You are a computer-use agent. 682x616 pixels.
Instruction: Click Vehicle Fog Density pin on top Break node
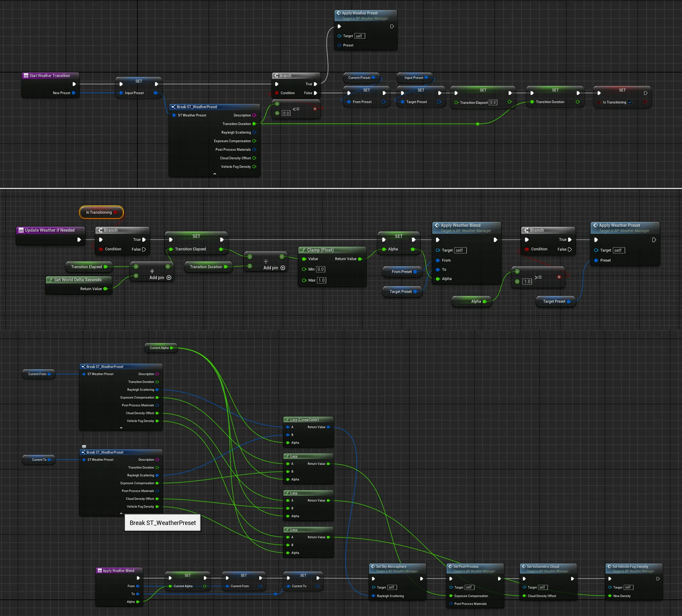[x=254, y=166]
